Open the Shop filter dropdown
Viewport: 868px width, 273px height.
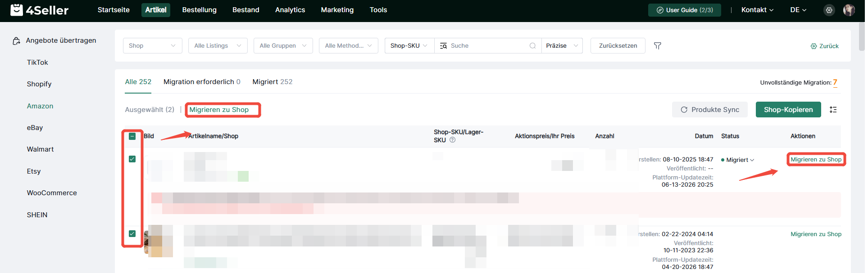[x=152, y=46]
